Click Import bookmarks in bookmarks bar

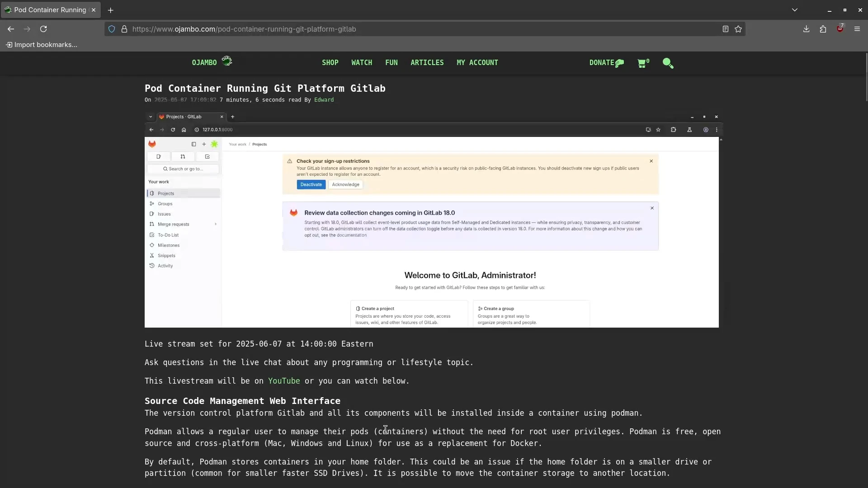coord(42,45)
